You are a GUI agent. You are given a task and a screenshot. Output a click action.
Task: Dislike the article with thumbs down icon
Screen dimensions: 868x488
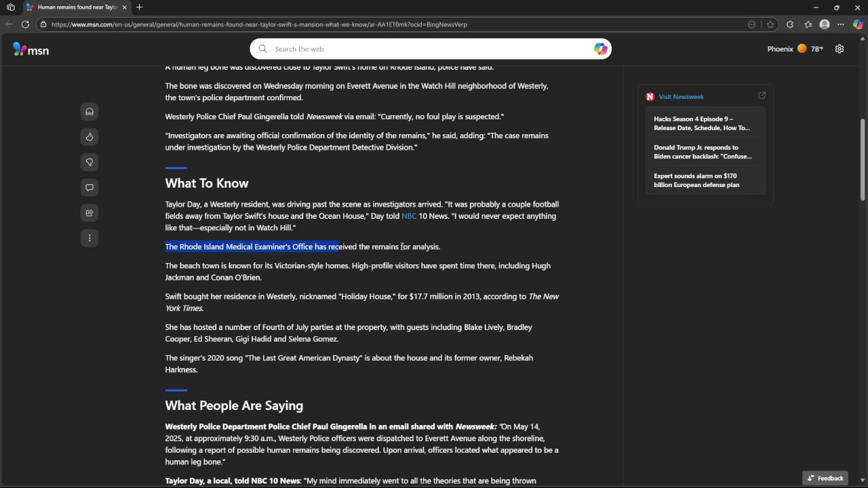click(90, 162)
